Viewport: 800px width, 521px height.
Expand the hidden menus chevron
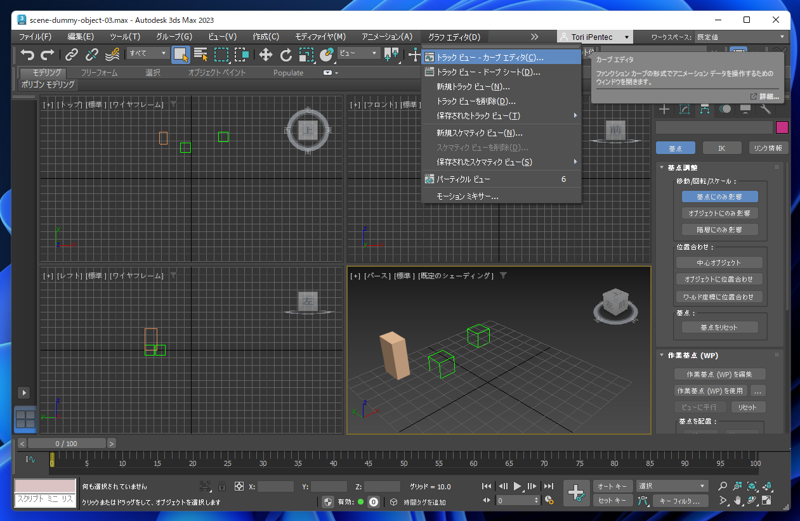point(534,37)
